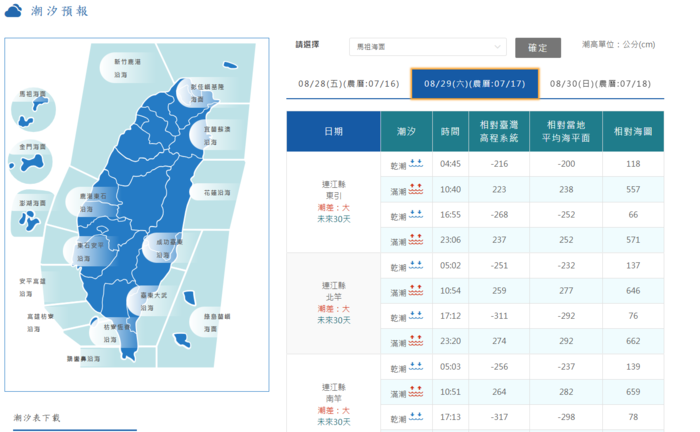Click the high tide icon at 23:20
Viewport: 700px width, 432px height.
416,341
